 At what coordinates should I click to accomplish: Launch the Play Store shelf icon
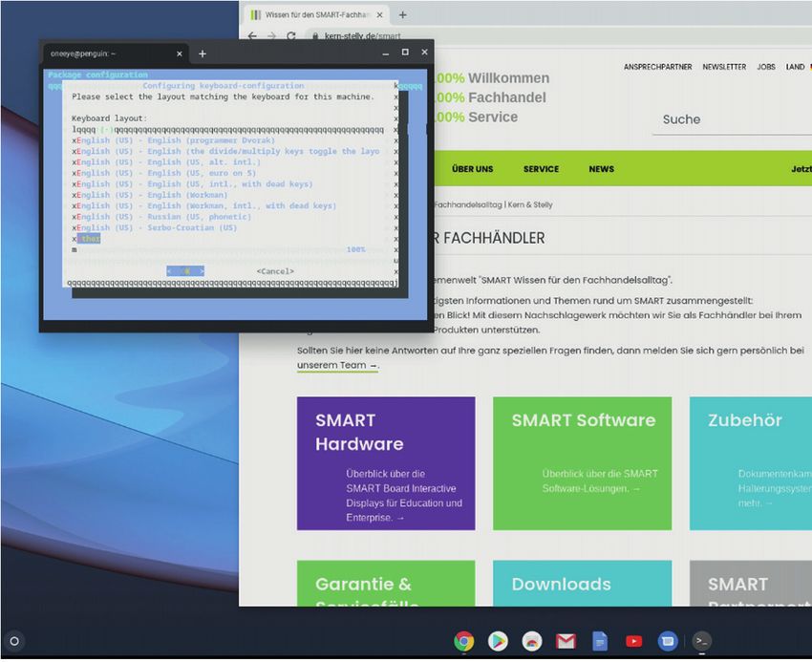pyautogui.click(x=498, y=641)
